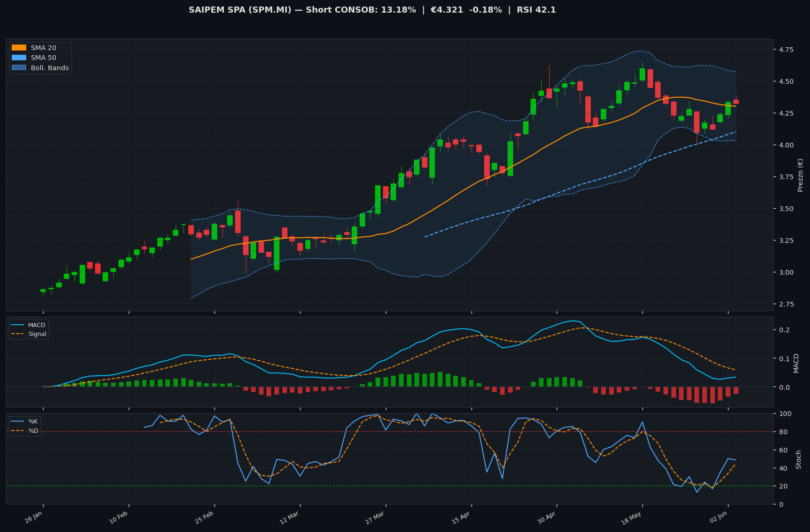Click the Boll. Bands legend swatch
Viewport: 810px width, 532px height.
click(x=19, y=68)
